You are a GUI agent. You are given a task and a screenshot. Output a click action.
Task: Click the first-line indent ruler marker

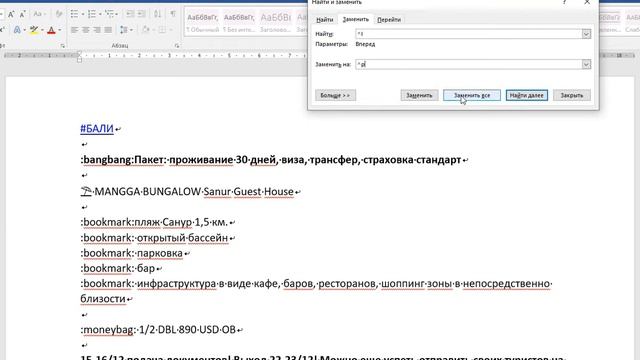point(79,53)
